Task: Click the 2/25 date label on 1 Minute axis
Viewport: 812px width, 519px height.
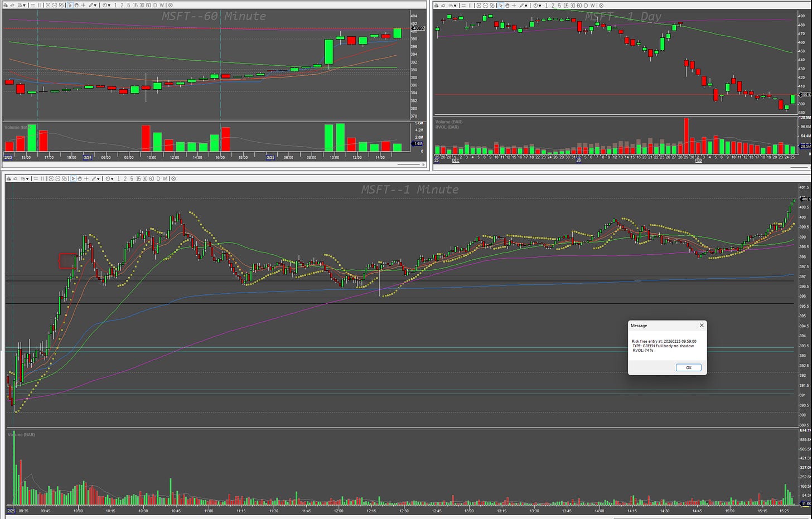Action: click(11, 510)
